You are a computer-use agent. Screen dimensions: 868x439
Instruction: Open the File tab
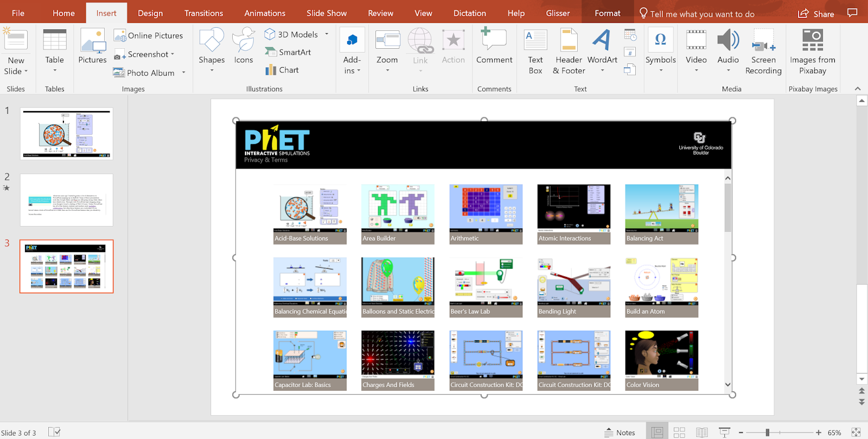pos(18,13)
